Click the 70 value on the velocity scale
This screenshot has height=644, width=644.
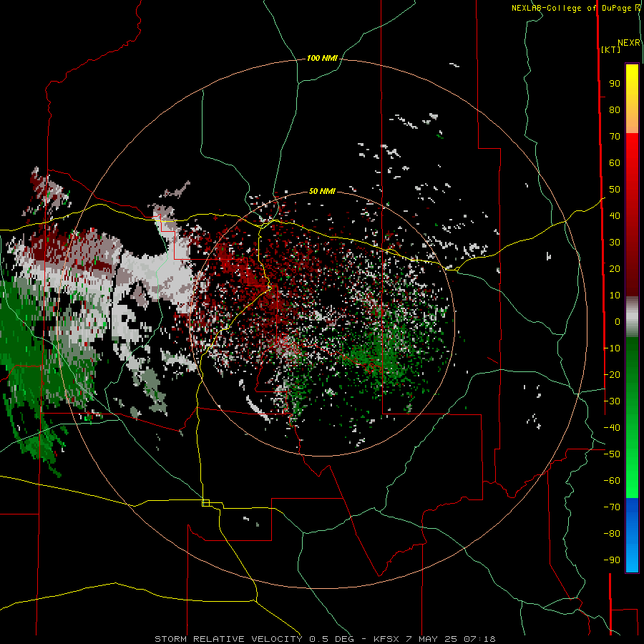615,137
